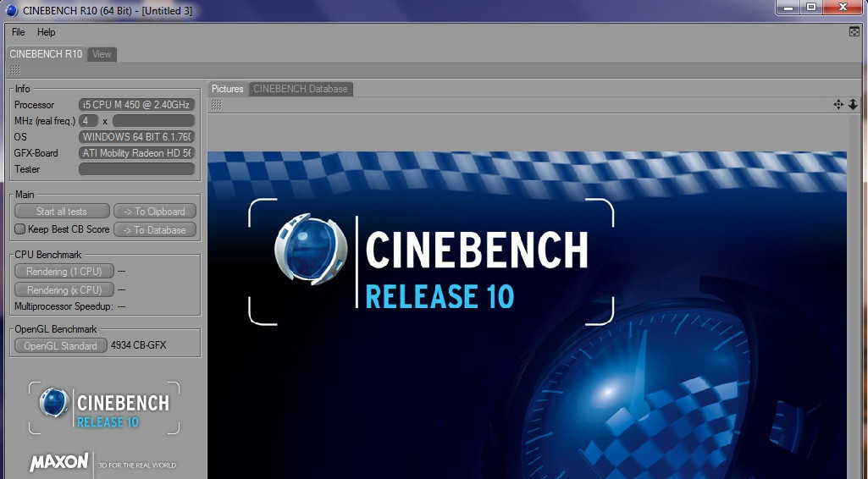Click the 4934 CB-GFX score text

pos(138,345)
